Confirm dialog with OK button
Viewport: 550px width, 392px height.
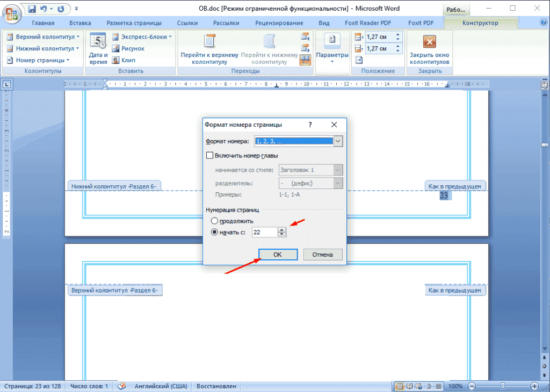278,255
